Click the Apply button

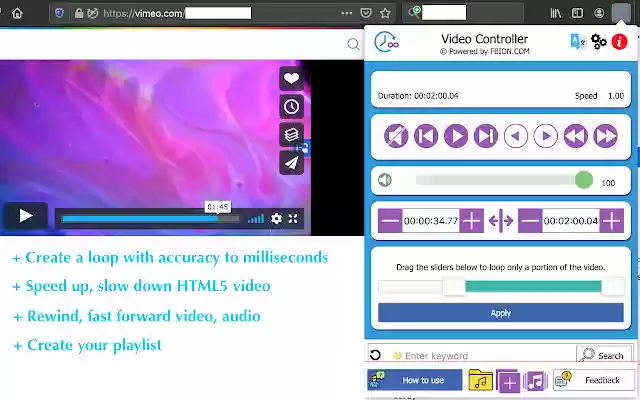tap(501, 313)
